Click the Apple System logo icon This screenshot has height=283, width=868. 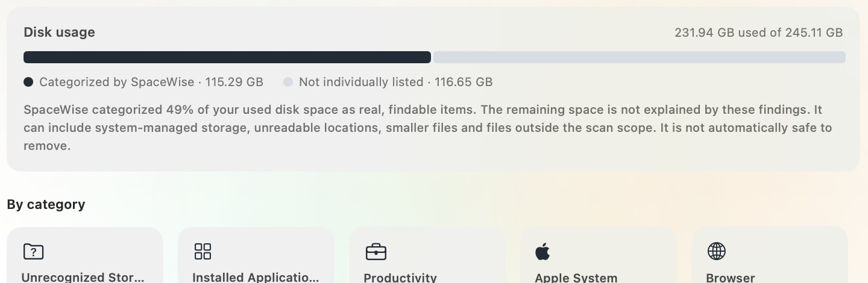[542, 251]
